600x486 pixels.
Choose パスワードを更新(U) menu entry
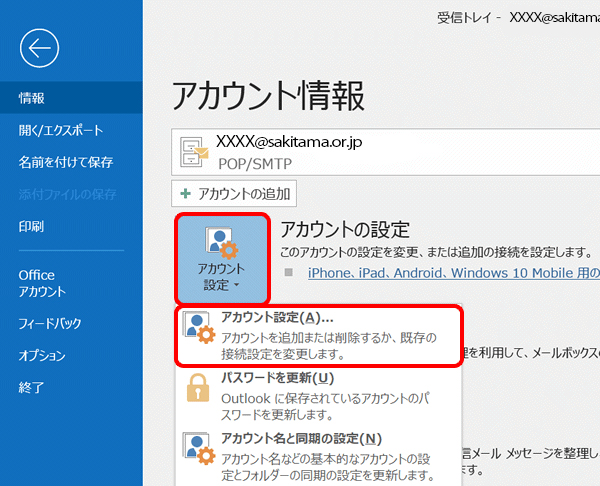click(x=319, y=397)
